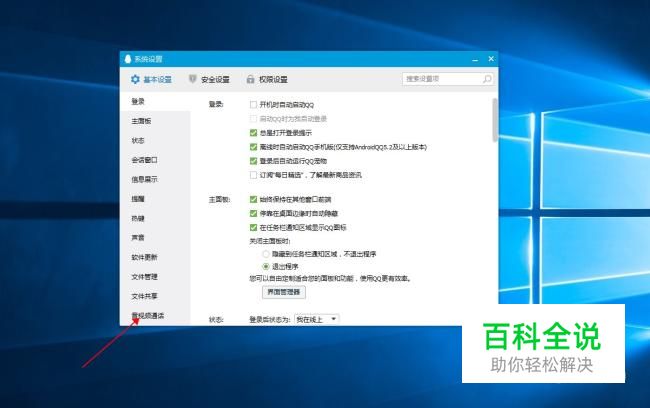Switch to the 权限设置 tab
Viewport: 650px width, 408px height.
[x=267, y=79]
